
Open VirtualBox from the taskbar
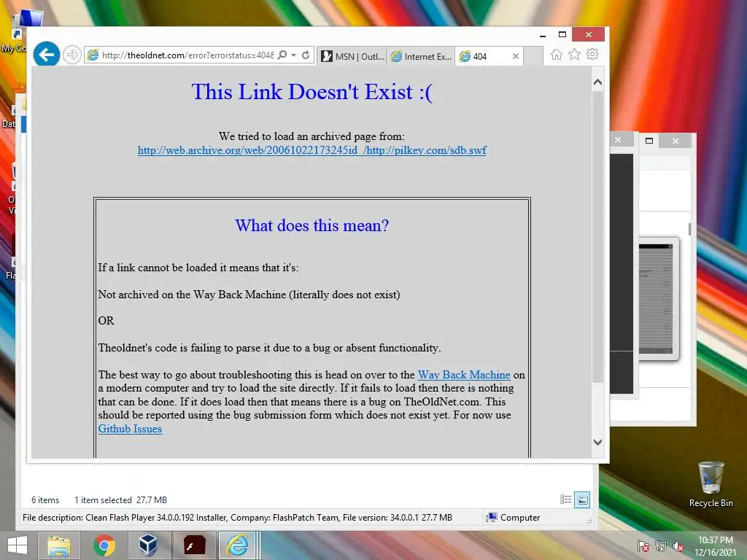click(148, 545)
